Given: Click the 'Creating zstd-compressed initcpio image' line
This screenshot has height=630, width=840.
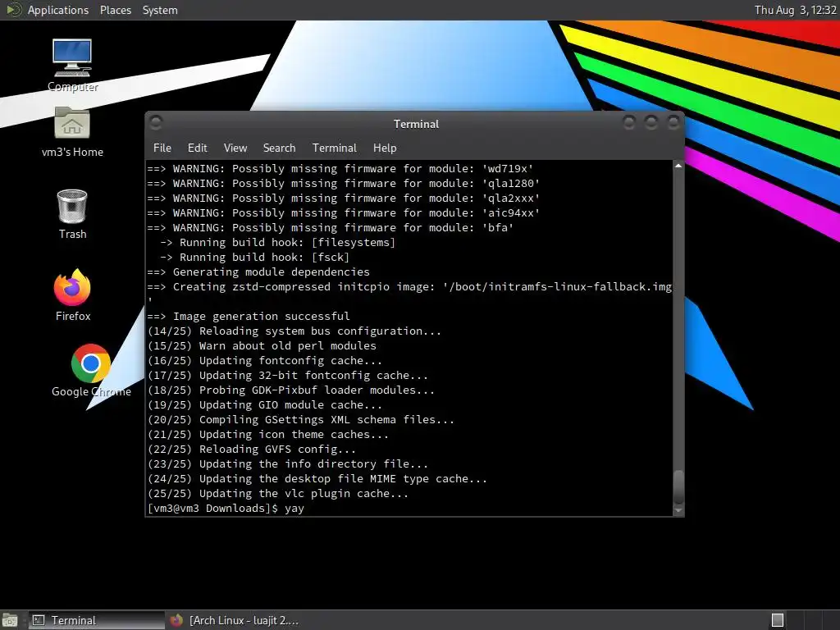Looking at the screenshot, I should tap(409, 286).
